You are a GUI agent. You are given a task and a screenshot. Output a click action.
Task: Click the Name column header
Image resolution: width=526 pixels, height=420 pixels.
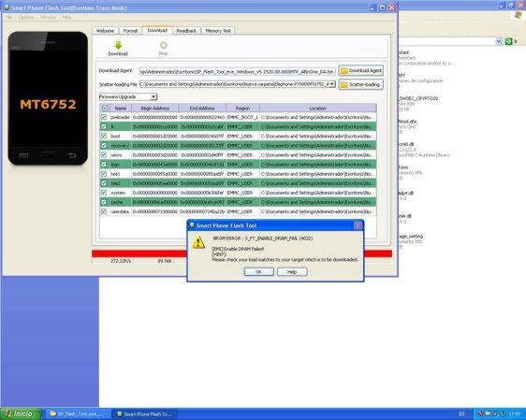[x=121, y=109]
